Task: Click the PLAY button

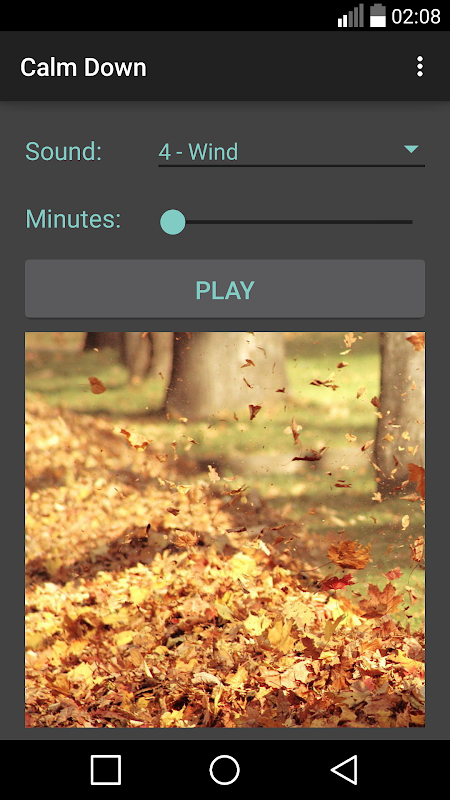Action: pyautogui.click(x=225, y=289)
